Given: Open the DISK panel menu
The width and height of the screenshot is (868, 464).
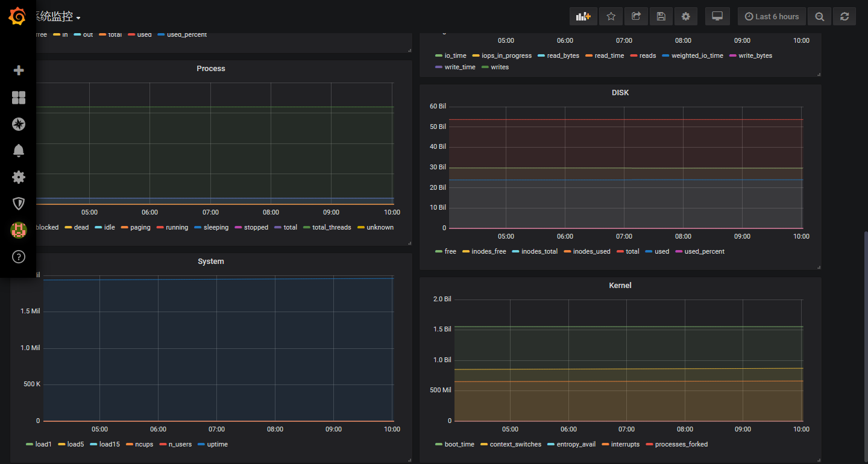Looking at the screenshot, I should pyautogui.click(x=620, y=92).
